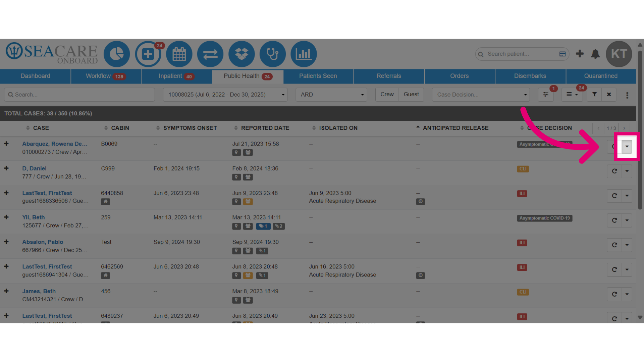644x362 pixels.
Task: Click refresh icon in D, Daniel row
Action: tap(614, 171)
